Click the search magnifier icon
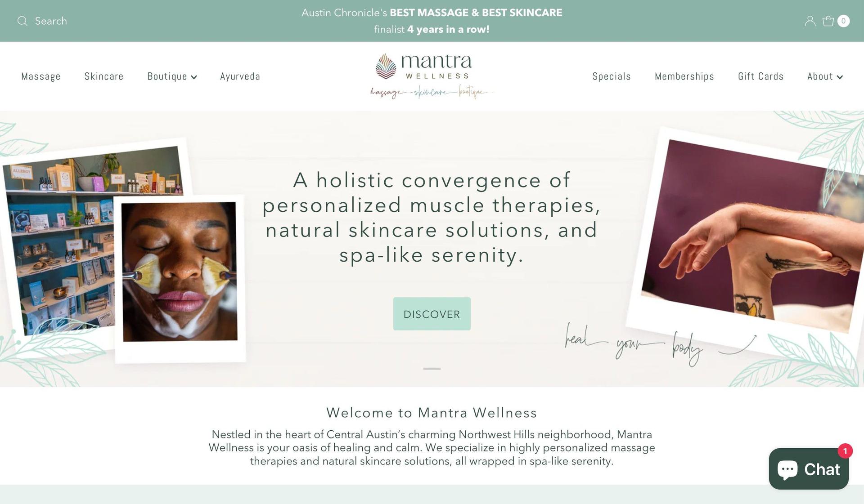Image resolution: width=864 pixels, height=504 pixels. click(22, 21)
